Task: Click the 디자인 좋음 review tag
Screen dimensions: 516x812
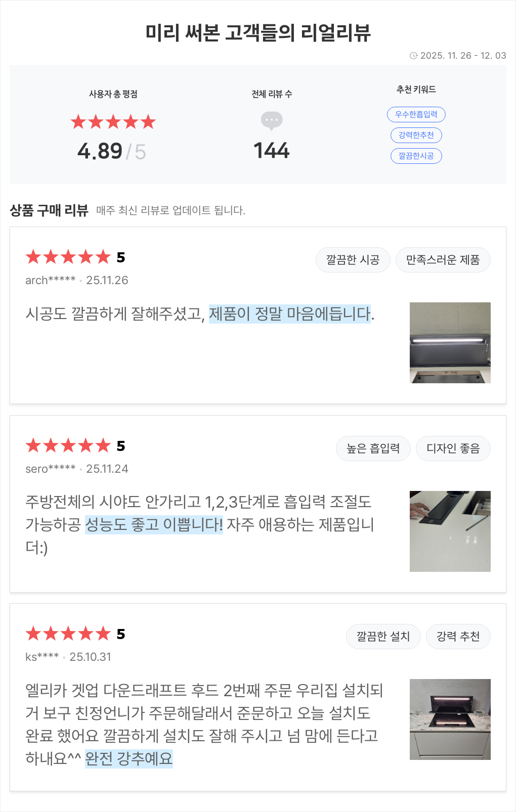Action: [453, 448]
